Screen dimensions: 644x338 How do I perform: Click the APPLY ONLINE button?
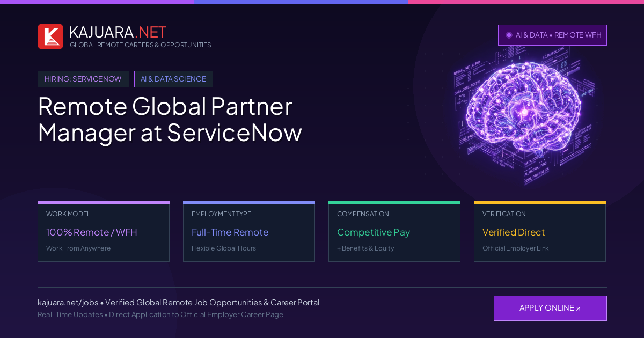(550, 308)
